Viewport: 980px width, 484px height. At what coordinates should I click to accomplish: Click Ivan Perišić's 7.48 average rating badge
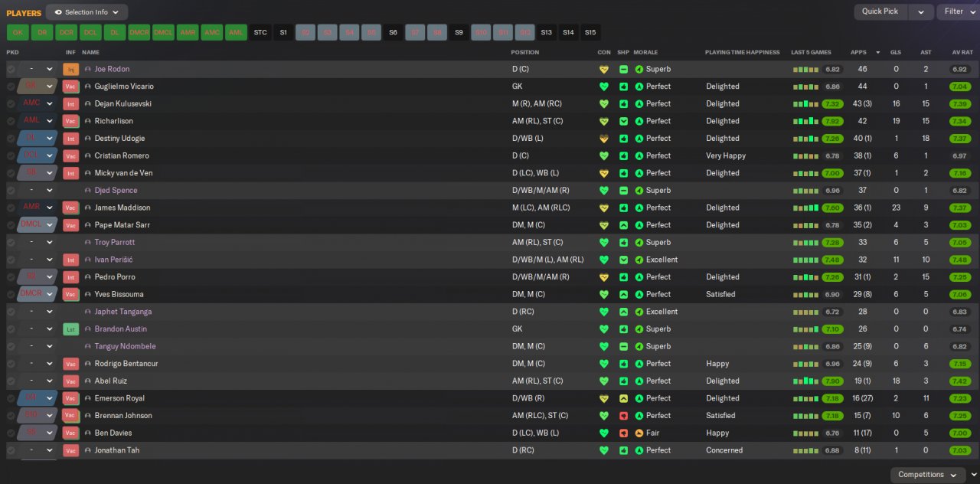coord(959,260)
